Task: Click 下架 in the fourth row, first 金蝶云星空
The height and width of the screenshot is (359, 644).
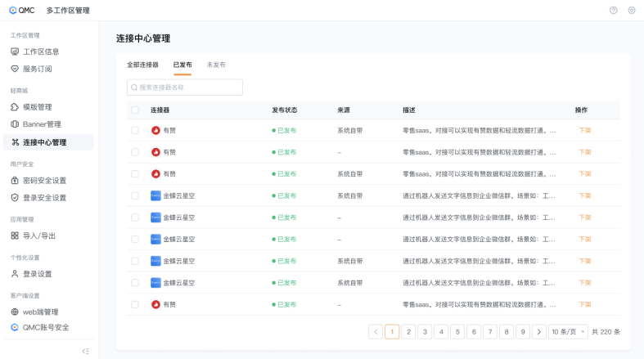Action: pos(585,195)
